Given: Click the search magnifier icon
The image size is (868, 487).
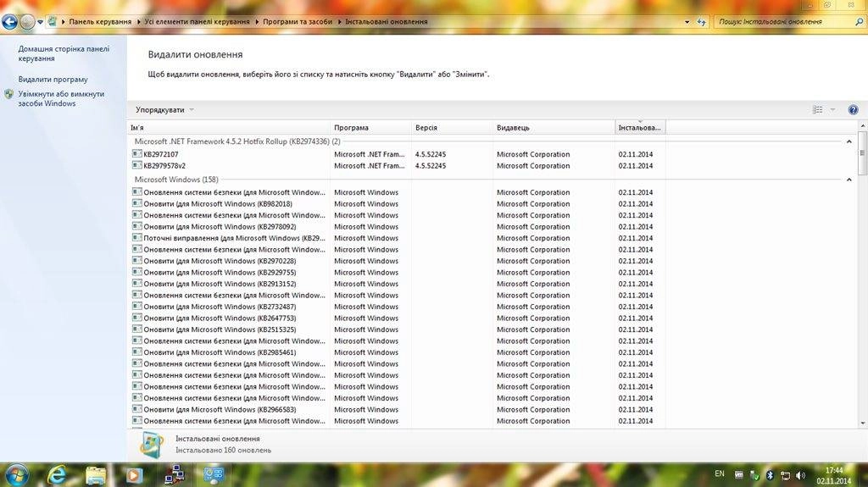Looking at the screenshot, I should point(860,22).
